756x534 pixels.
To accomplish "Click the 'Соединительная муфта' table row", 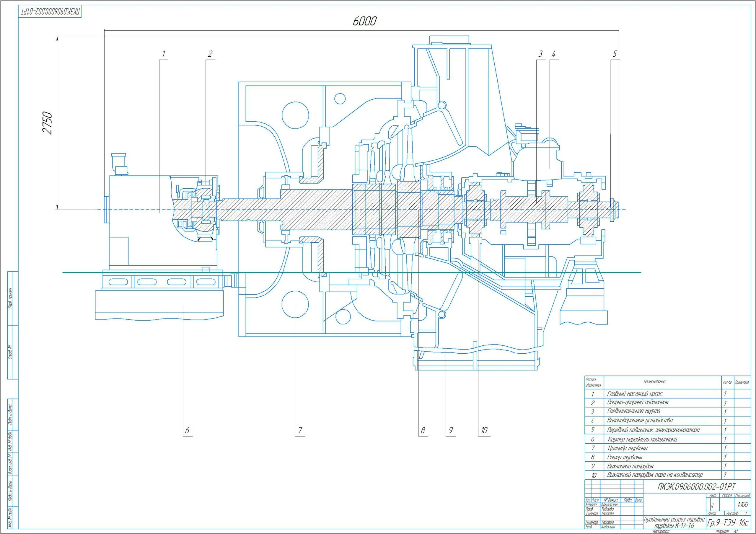I will pos(633,411).
